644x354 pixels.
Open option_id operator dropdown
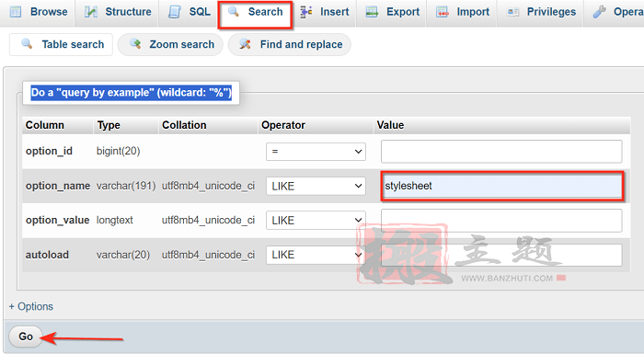(x=316, y=152)
